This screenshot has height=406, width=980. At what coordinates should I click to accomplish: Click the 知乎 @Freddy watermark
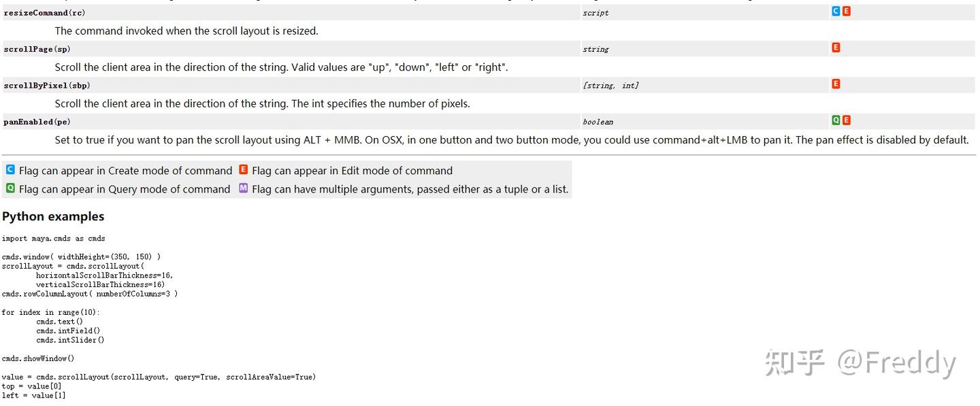[860, 362]
